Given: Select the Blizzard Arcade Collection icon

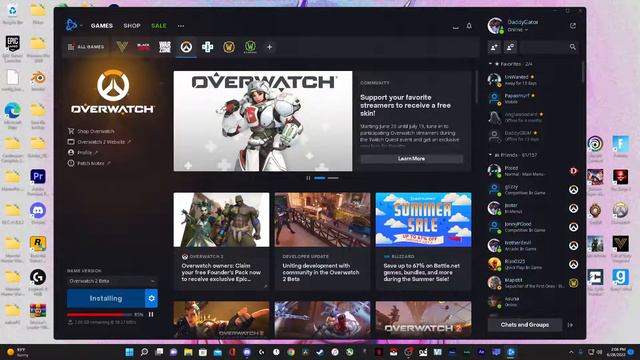Looking at the screenshot, I should (x=207, y=47).
